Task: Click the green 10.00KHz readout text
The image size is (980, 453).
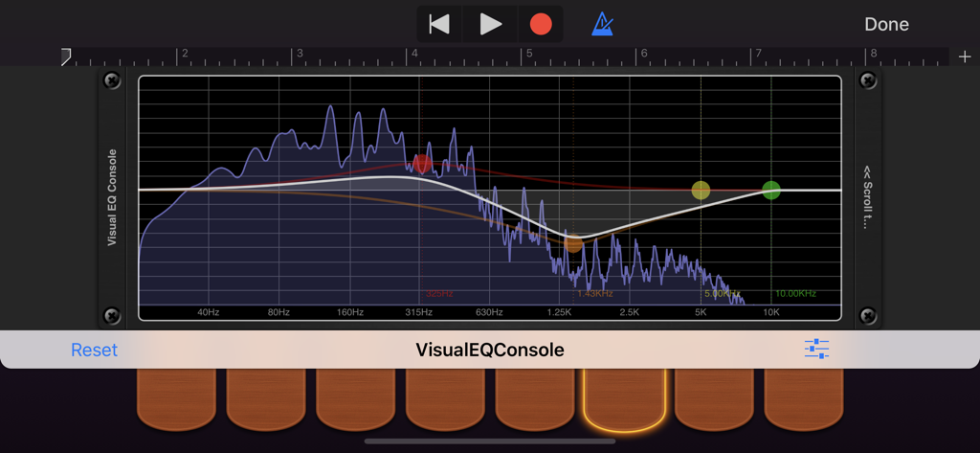Action: click(x=795, y=293)
